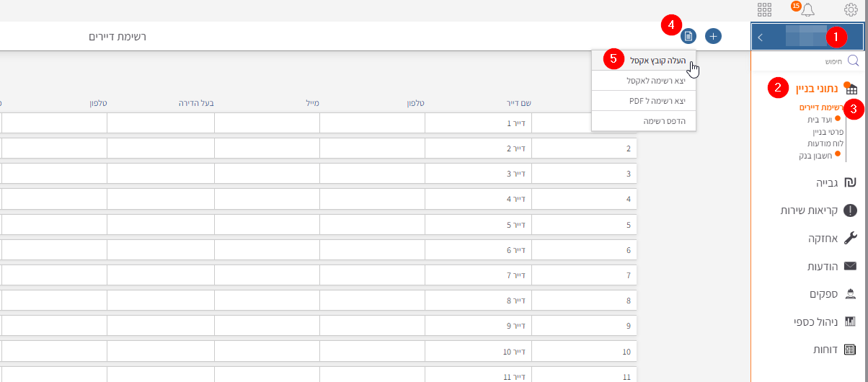Click the document export icon
The image size is (868, 382).
click(x=689, y=36)
